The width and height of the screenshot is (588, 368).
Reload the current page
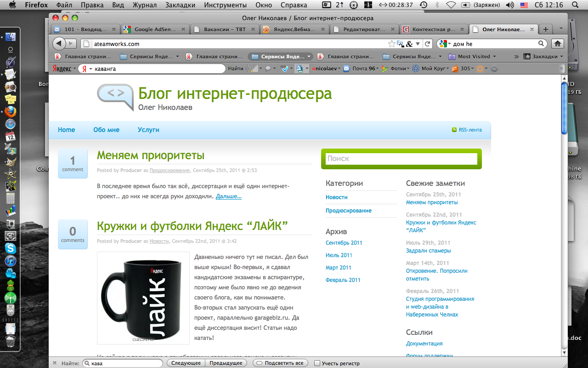(427, 44)
